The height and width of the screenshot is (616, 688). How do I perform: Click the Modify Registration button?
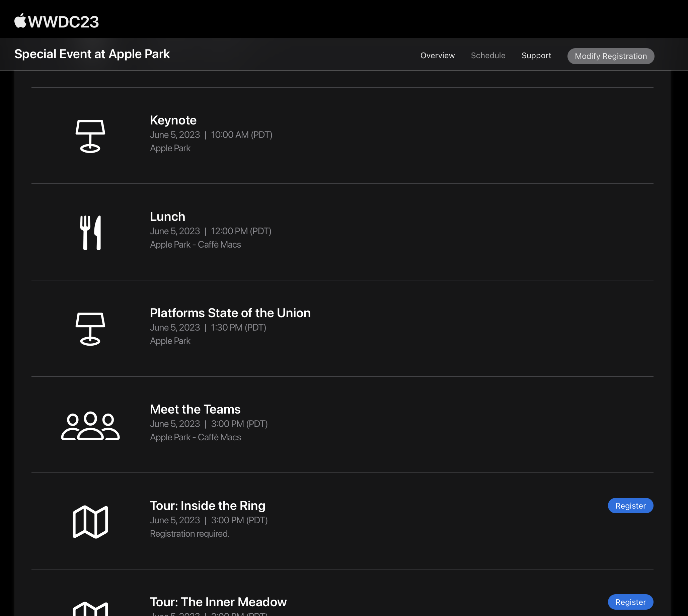[610, 56]
